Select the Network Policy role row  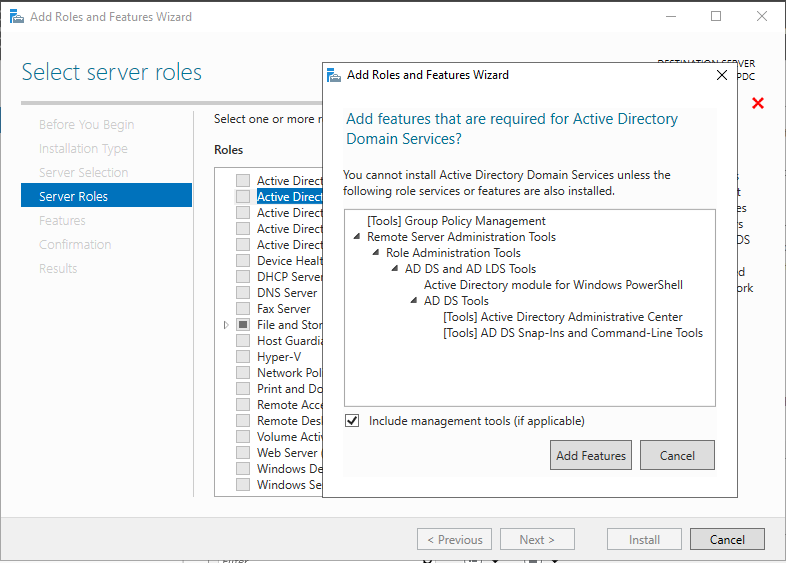click(289, 373)
